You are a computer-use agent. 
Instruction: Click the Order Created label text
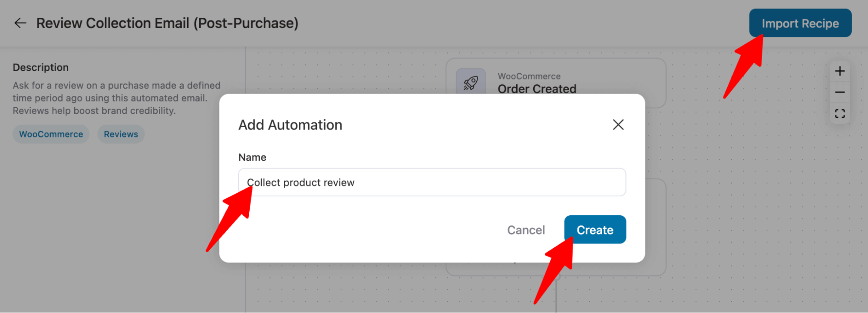coord(538,89)
